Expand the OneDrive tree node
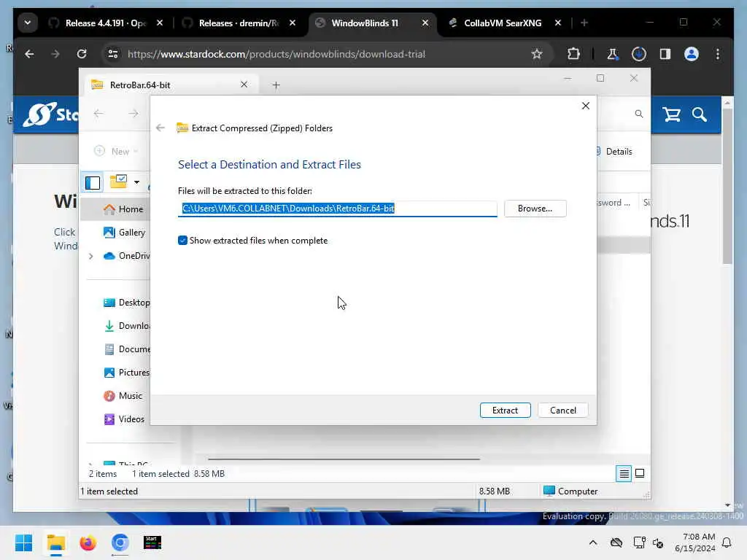747x560 pixels. point(90,256)
